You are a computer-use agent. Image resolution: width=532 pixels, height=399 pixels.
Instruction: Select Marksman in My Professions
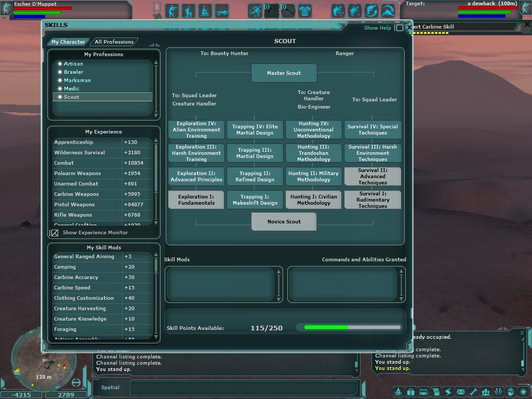click(x=103, y=80)
